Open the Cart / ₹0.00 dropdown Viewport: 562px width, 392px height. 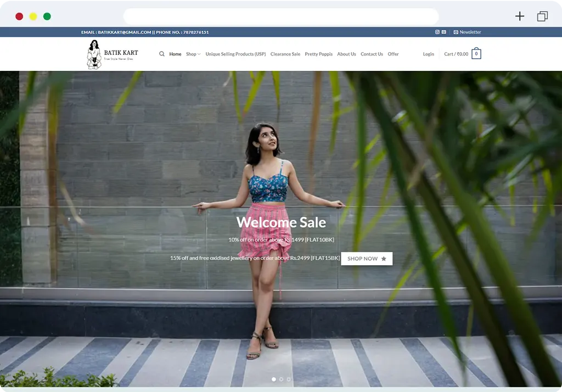pyautogui.click(x=456, y=54)
